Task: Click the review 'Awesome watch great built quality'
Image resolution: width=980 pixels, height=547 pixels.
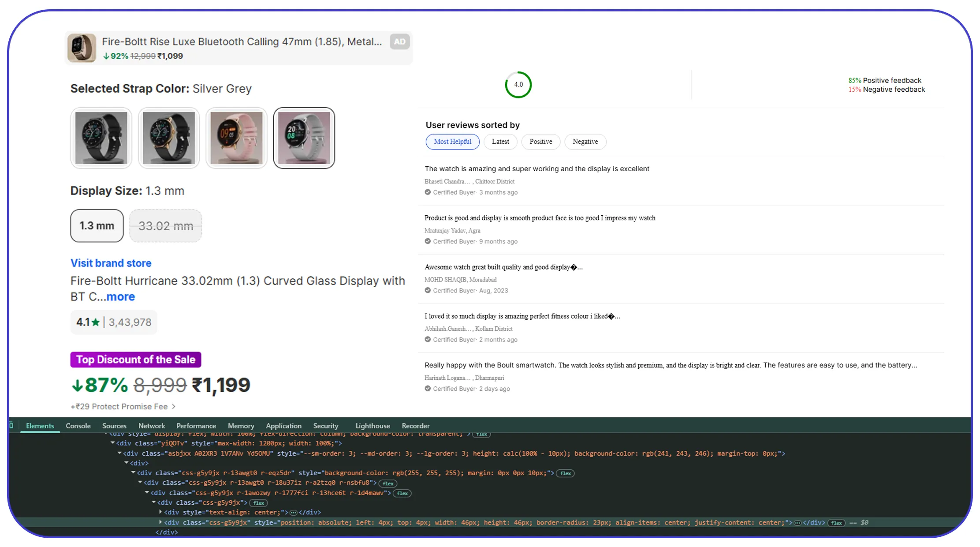Action: [503, 267]
